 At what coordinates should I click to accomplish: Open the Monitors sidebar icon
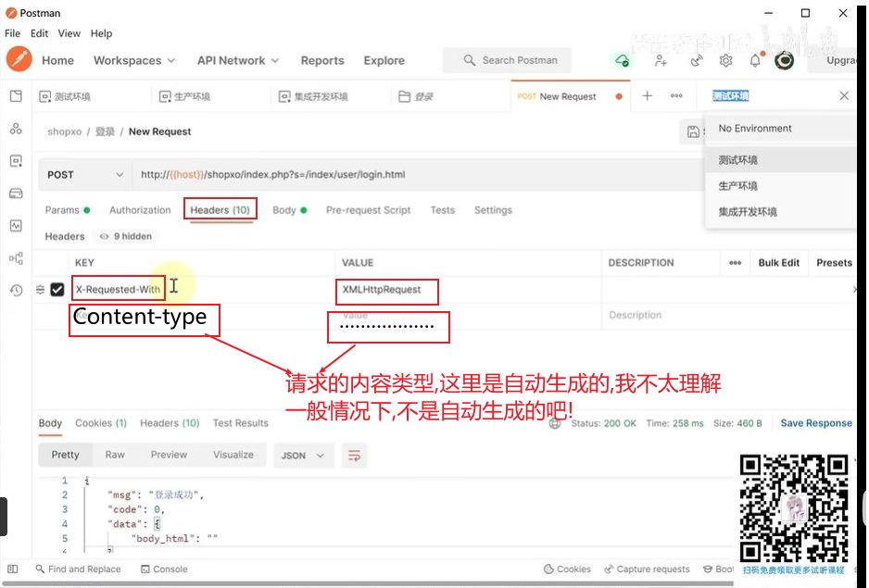click(16, 226)
